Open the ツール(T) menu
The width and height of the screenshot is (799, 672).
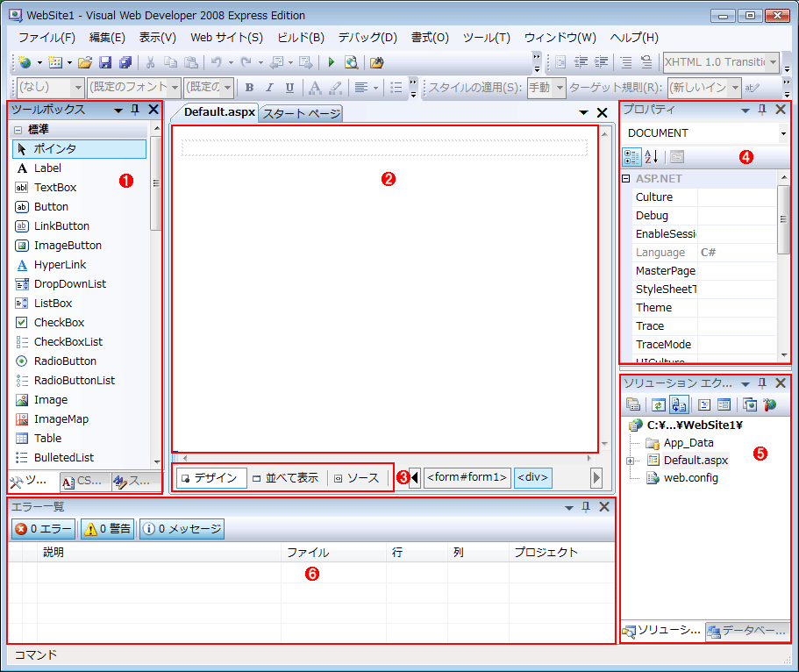(x=486, y=38)
